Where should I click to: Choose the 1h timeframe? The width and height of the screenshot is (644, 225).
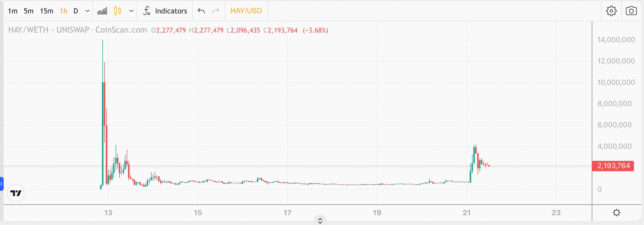pos(63,11)
